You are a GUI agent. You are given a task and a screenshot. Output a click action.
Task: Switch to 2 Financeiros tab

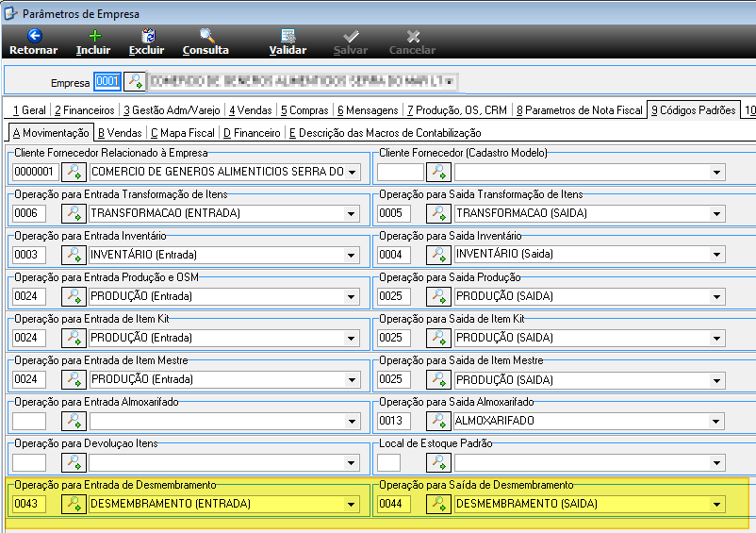[x=85, y=110]
